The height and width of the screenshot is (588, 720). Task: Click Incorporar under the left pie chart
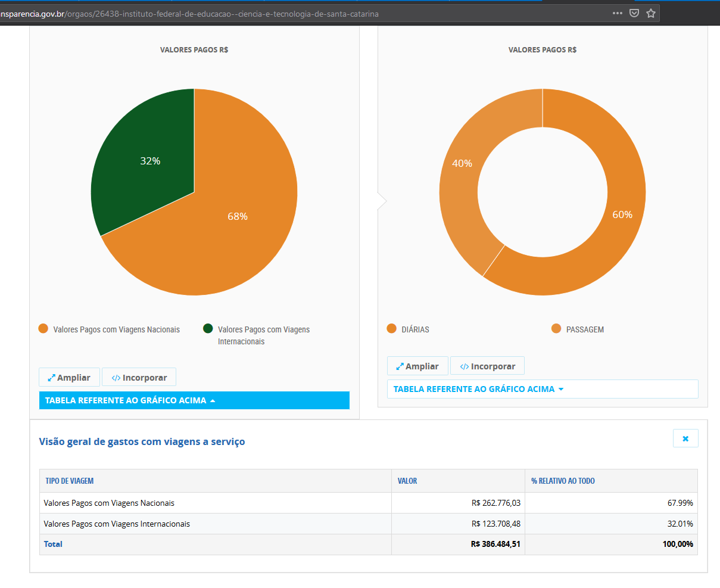tap(139, 377)
